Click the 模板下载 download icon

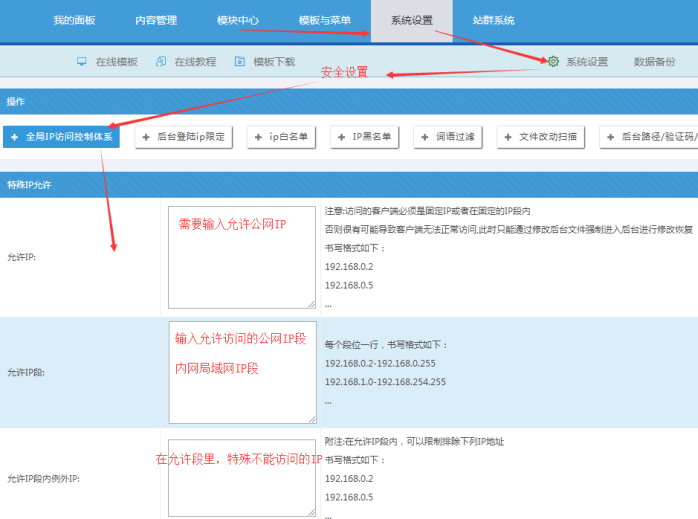coord(240,62)
